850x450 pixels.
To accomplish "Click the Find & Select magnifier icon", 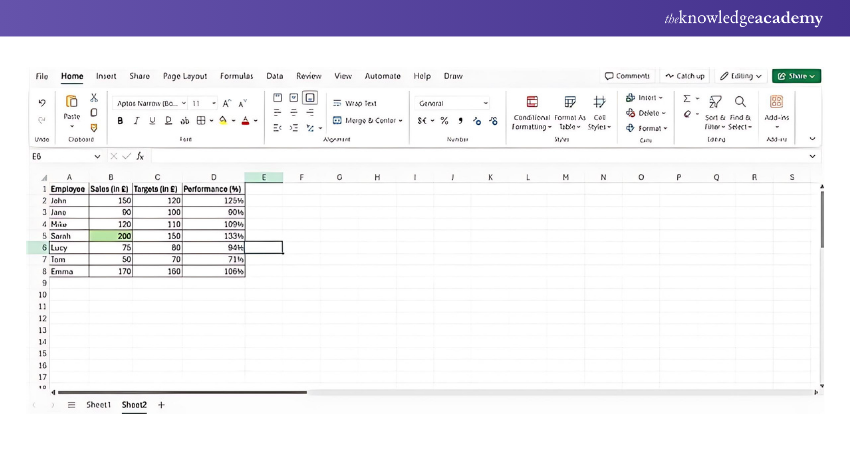I will (x=740, y=102).
